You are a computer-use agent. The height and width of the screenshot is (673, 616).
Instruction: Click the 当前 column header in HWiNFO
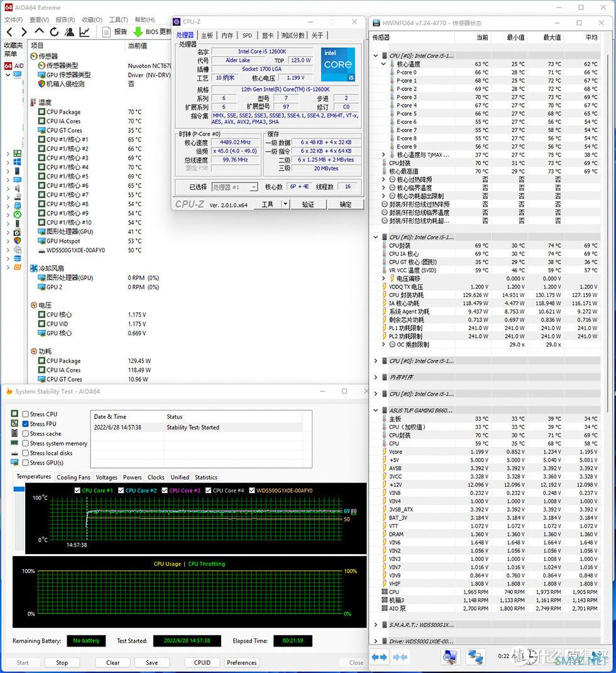482,38
